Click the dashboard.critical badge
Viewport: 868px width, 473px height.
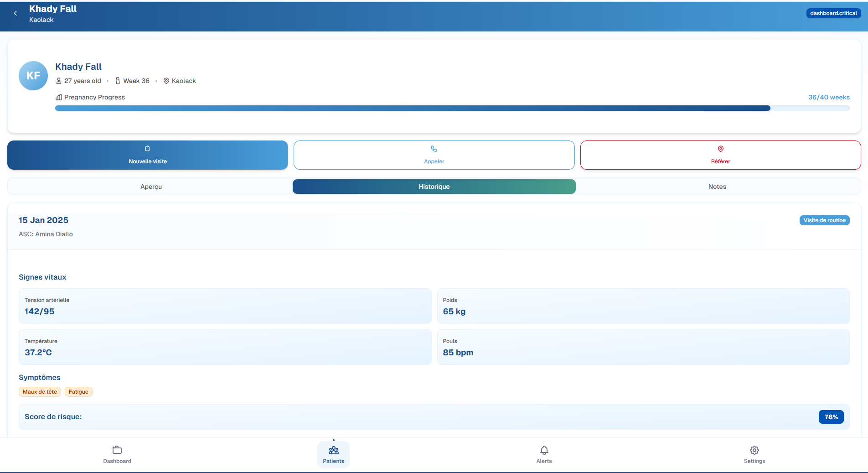coord(833,13)
